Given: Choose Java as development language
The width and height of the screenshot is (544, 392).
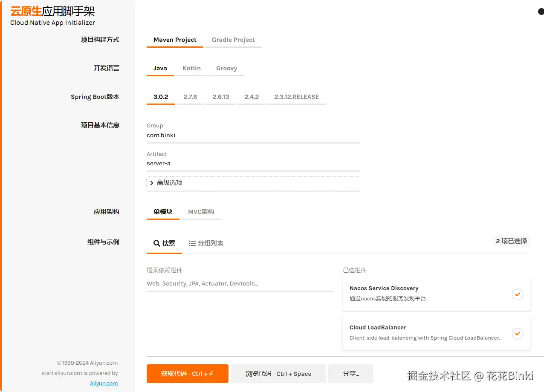Looking at the screenshot, I should point(160,69).
